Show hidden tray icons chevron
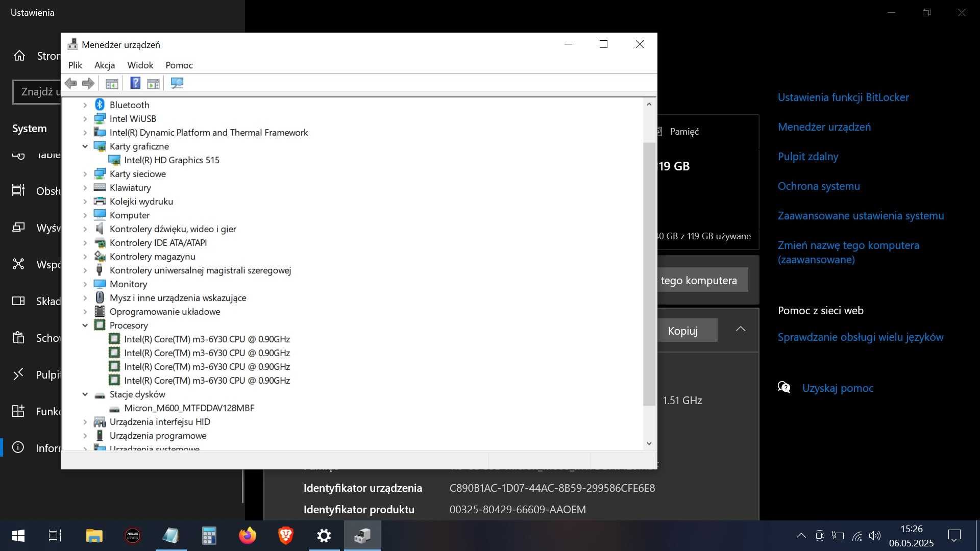Image resolution: width=980 pixels, height=551 pixels. pyautogui.click(x=801, y=536)
